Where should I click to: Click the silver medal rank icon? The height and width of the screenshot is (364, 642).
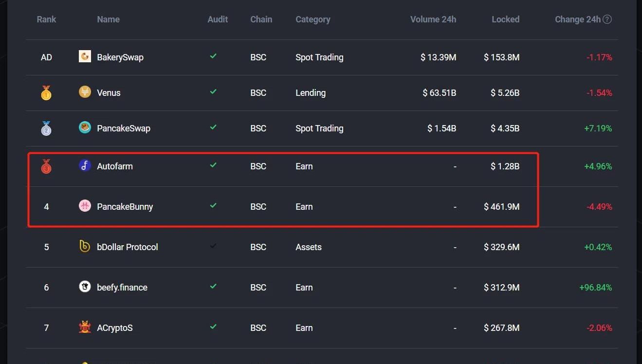(46, 128)
